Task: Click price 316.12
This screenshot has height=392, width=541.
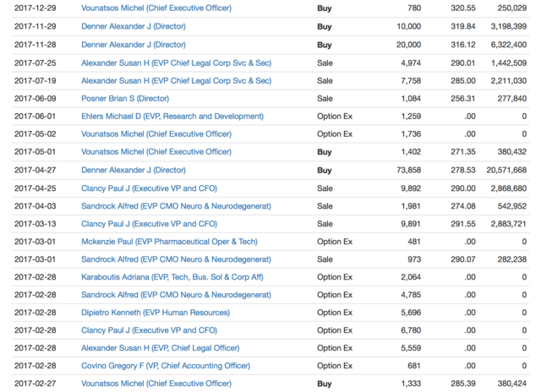Action: coord(463,45)
